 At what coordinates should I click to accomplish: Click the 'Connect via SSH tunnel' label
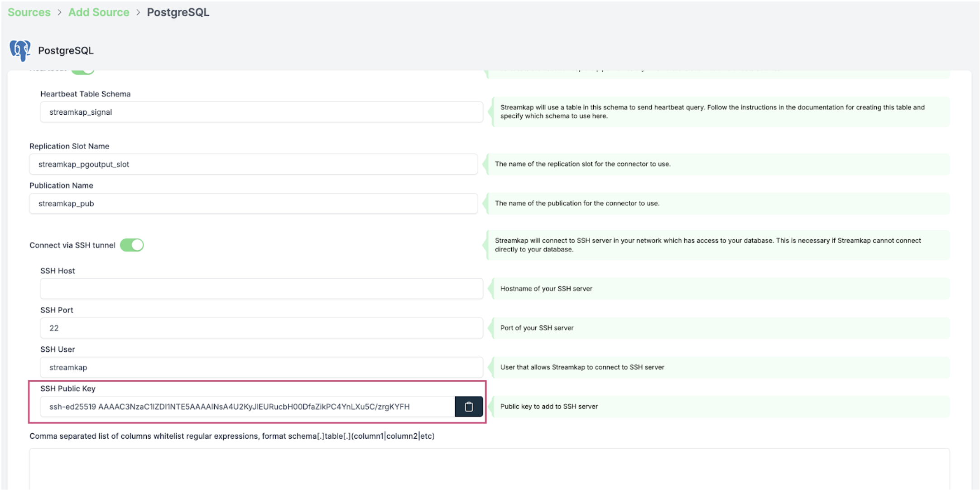click(72, 245)
